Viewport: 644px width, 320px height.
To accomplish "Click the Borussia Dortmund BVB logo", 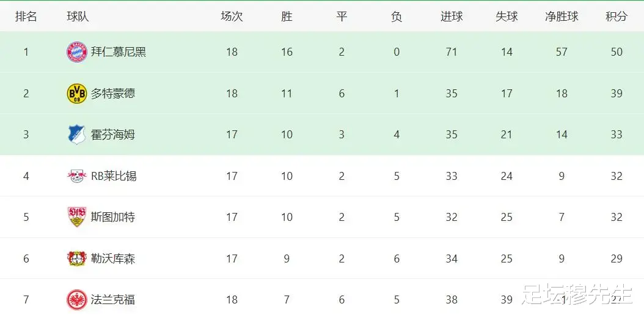I will (x=77, y=93).
